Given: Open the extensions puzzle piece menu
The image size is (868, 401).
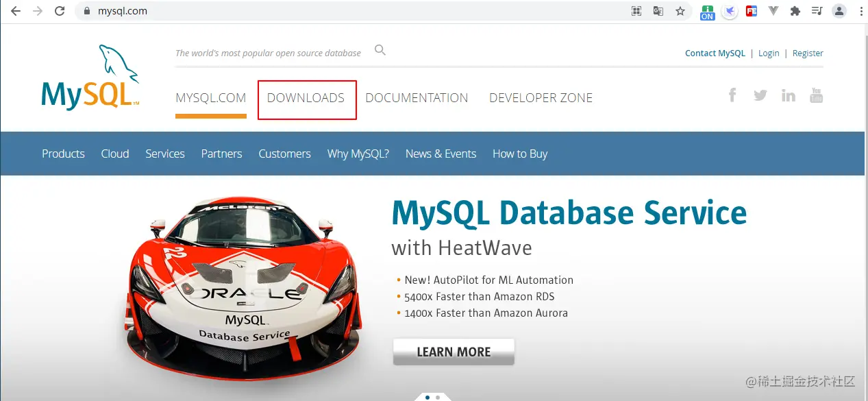Looking at the screenshot, I should pyautogui.click(x=795, y=11).
